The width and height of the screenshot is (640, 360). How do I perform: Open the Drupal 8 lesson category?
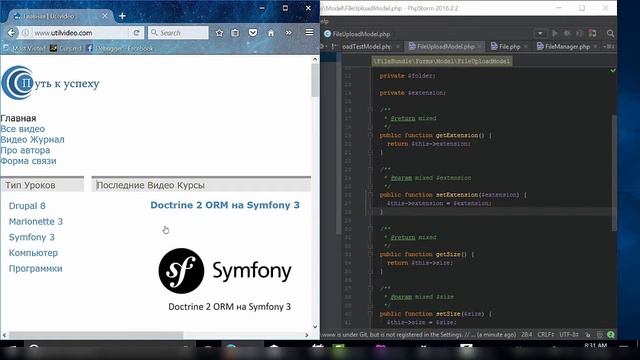click(x=27, y=206)
